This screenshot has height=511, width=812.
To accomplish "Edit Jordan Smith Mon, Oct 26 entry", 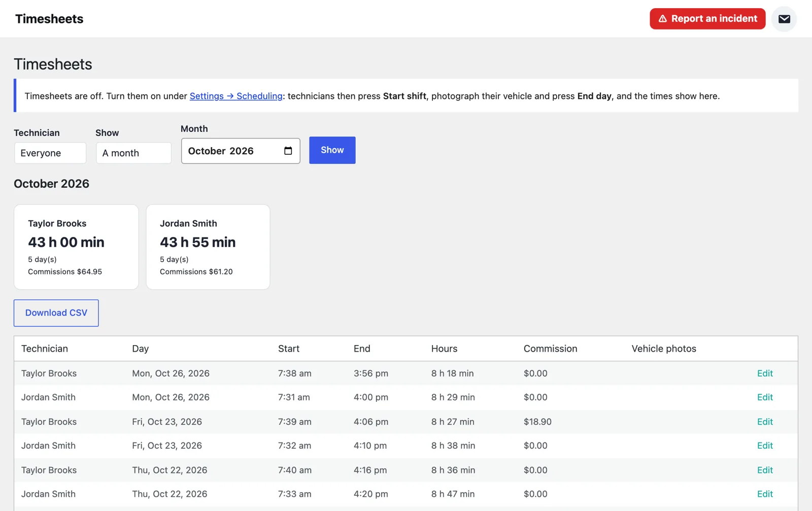I will [x=765, y=397].
